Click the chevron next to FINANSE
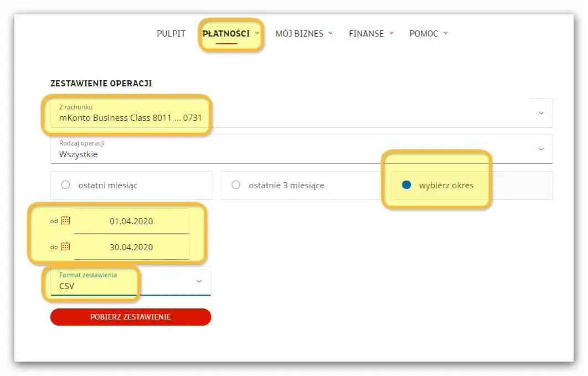The image size is (588, 376). click(391, 33)
